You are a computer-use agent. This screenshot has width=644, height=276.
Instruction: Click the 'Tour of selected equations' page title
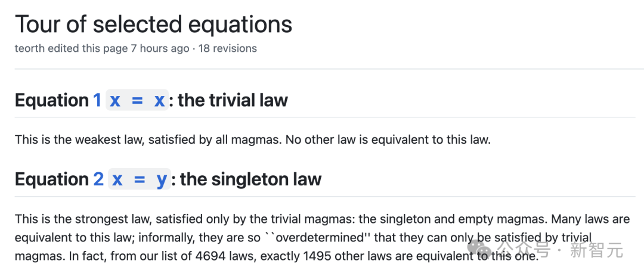(x=153, y=24)
